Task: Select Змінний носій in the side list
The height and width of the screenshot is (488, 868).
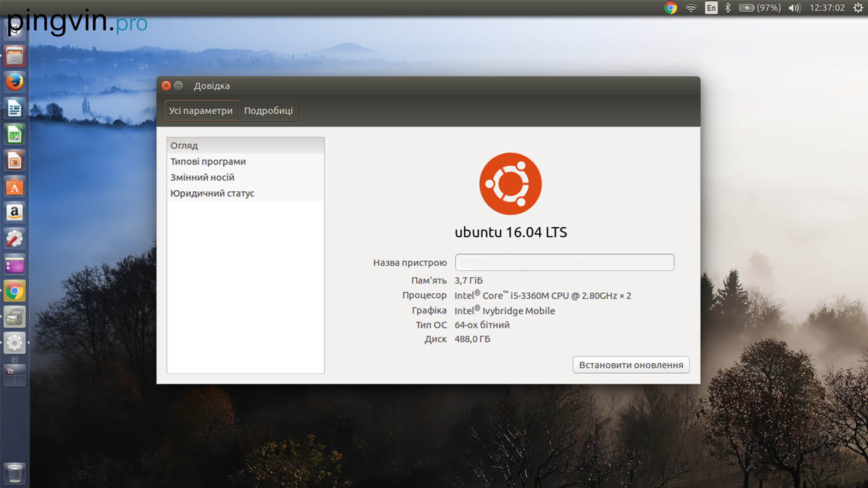Action: [x=245, y=177]
